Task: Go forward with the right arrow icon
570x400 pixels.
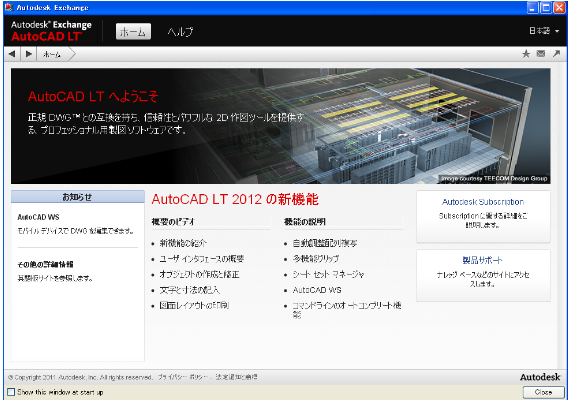Action: click(28, 54)
